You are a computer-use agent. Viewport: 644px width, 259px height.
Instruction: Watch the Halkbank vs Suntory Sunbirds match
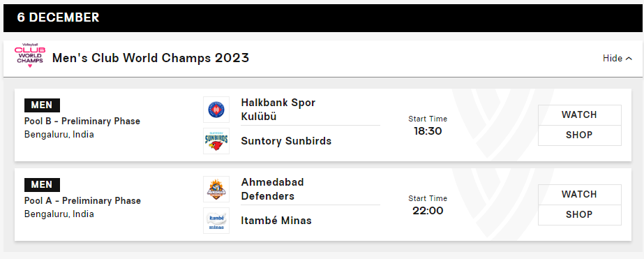click(579, 114)
